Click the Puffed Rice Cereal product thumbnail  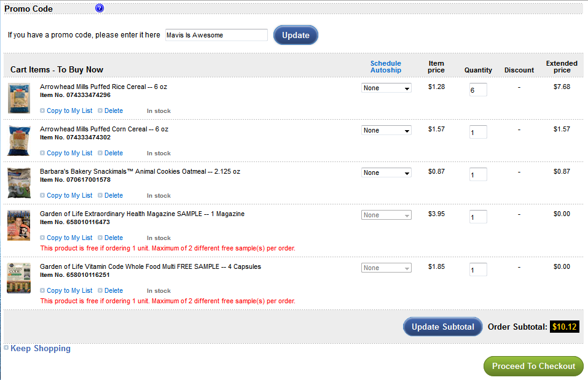(18, 98)
